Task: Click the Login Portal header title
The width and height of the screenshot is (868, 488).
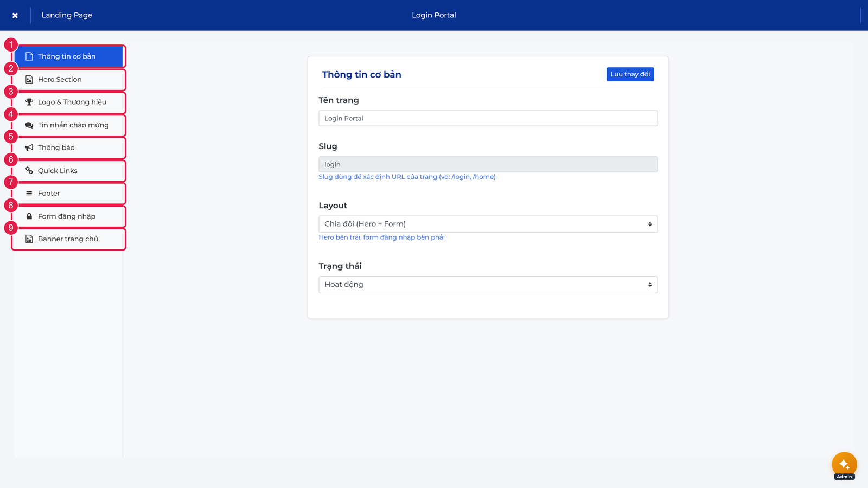Action: pos(434,15)
